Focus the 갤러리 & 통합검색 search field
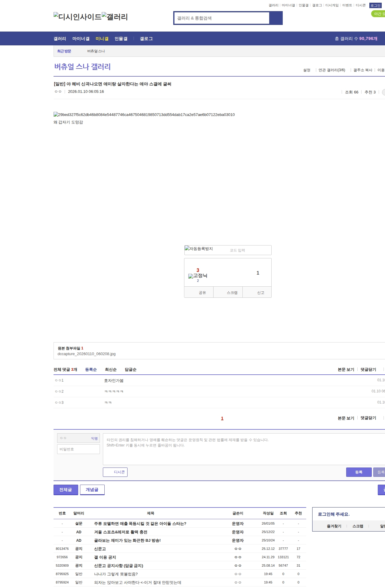Image resolution: width=385 pixels, height=588 pixels. (x=222, y=18)
